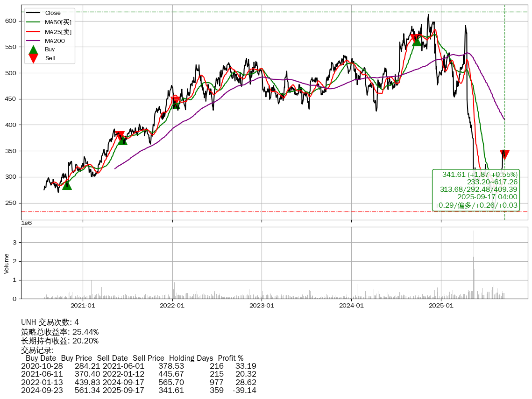
Task: Click the last Sell marker at September 2025
Action: coord(504,155)
